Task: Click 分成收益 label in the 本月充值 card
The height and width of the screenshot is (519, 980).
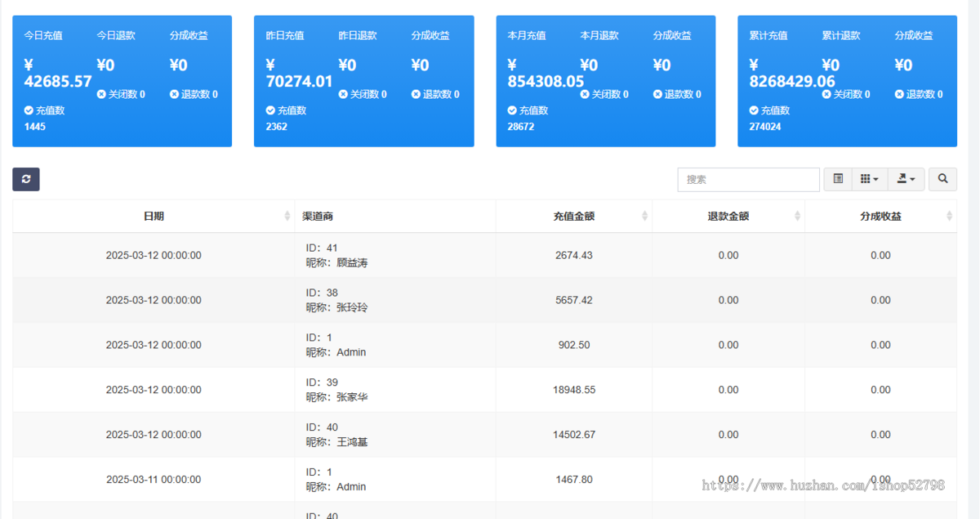Action: click(x=672, y=35)
